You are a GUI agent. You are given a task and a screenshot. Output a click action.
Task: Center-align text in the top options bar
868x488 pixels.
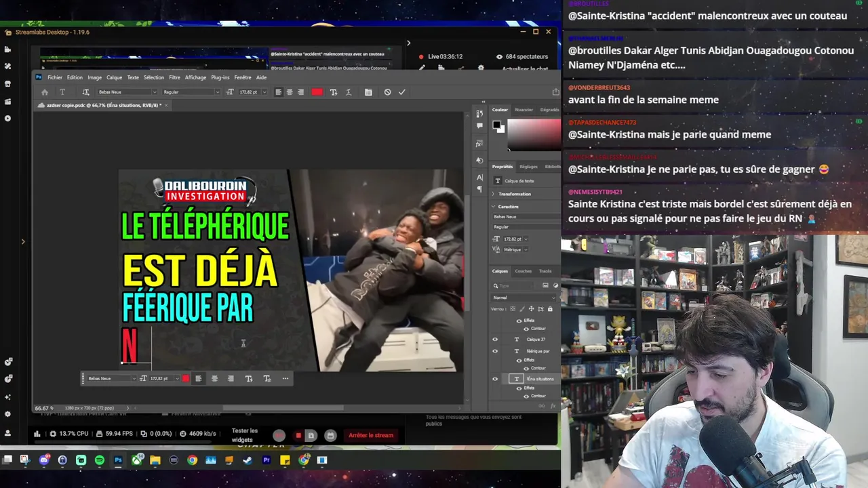click(290, 92)
